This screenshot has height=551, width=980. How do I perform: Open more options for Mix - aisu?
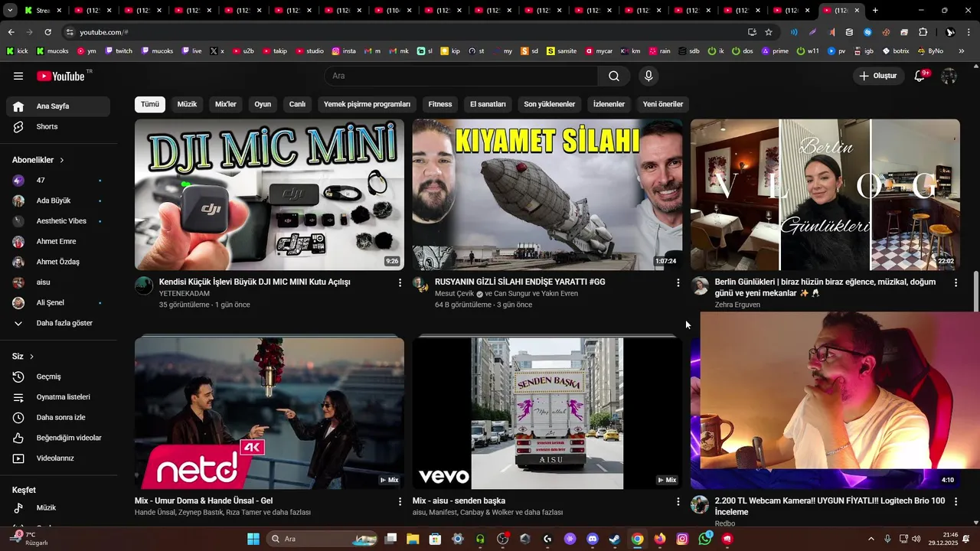point(678,502)
